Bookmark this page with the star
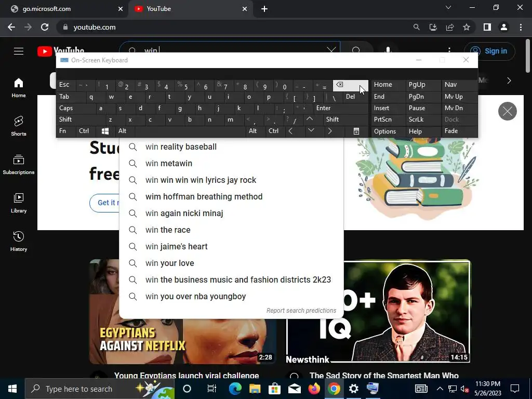 (467, 27)
